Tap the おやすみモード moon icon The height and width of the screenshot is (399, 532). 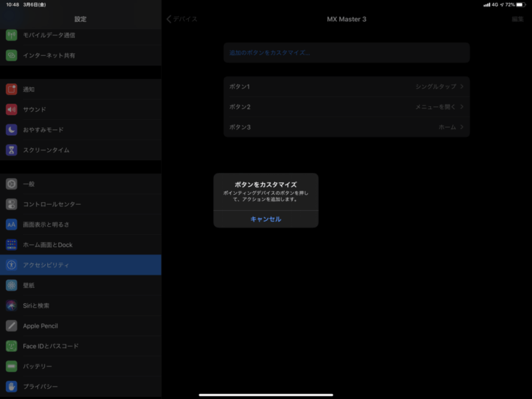(x=11, y=130)
